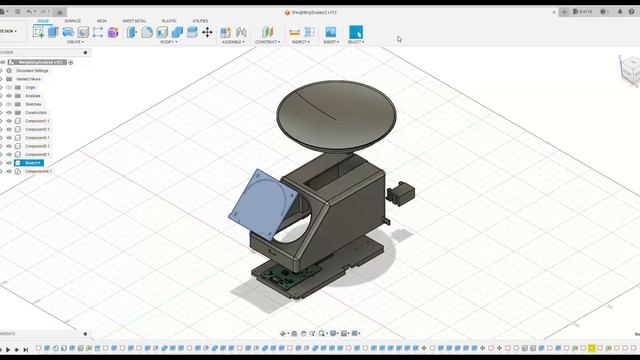Viewport: 640px width, 360px height.
Task: Select the Press Pull tool
Action: (x=132, y=32)
